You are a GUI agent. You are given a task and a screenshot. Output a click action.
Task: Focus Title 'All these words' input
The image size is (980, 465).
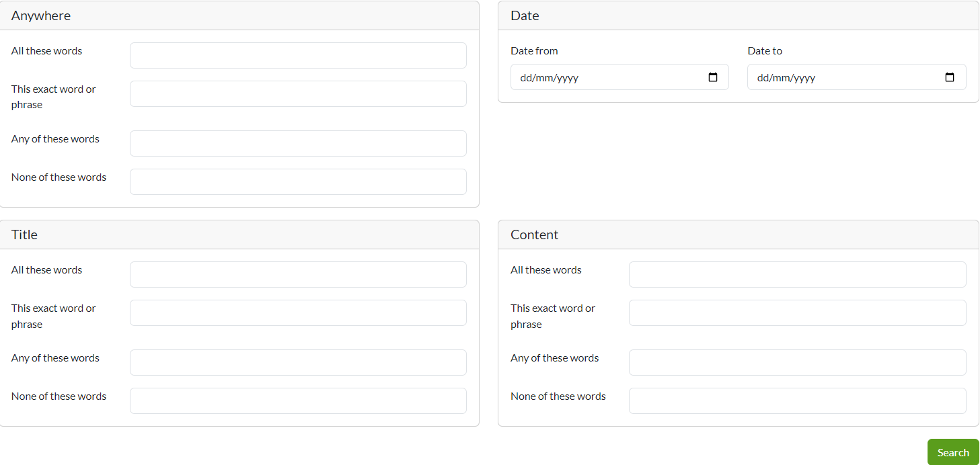coord(298,274)
